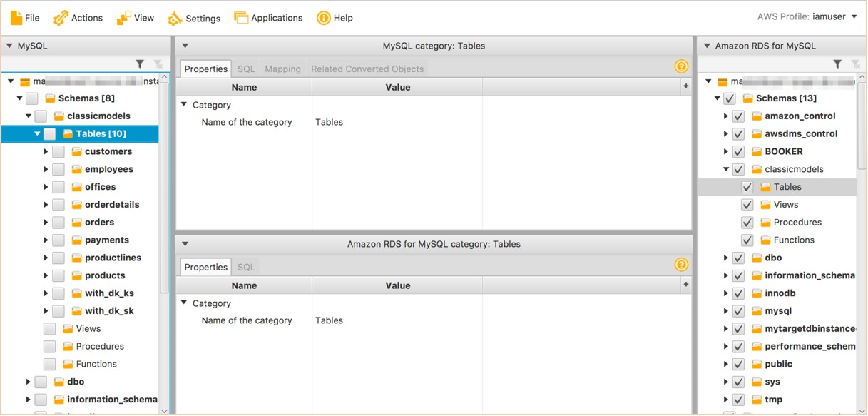868x416 pixels.
Task: Check the checkbox next to classicmodels in source tree
Action: coord(41,116)
